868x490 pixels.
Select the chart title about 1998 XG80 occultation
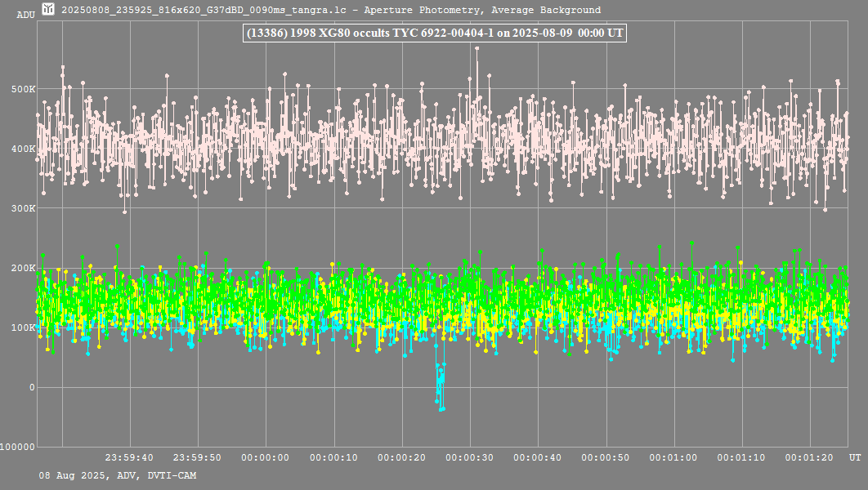(x=435, y=33)
